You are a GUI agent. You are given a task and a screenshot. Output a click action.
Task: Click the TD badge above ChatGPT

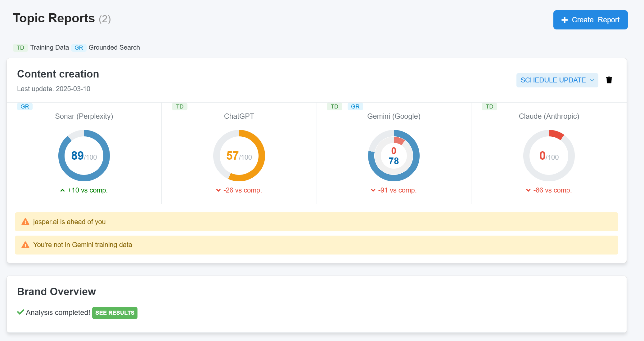(180, 107)
